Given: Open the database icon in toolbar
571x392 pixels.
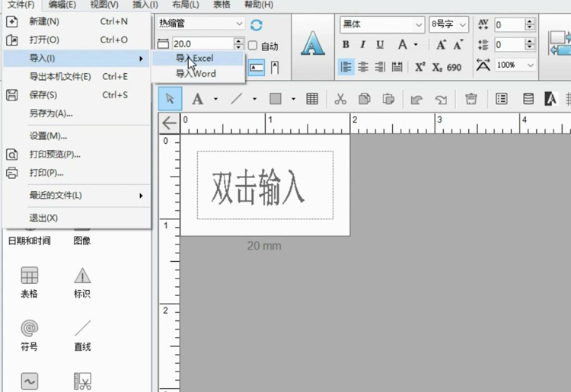Looking at the screenshot, I should click(x=528, y=99).
